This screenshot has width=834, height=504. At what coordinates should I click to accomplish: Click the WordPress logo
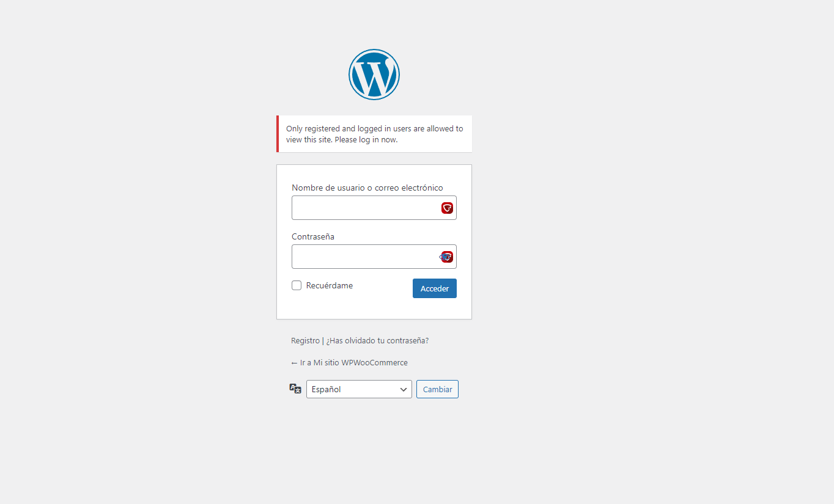374,75
